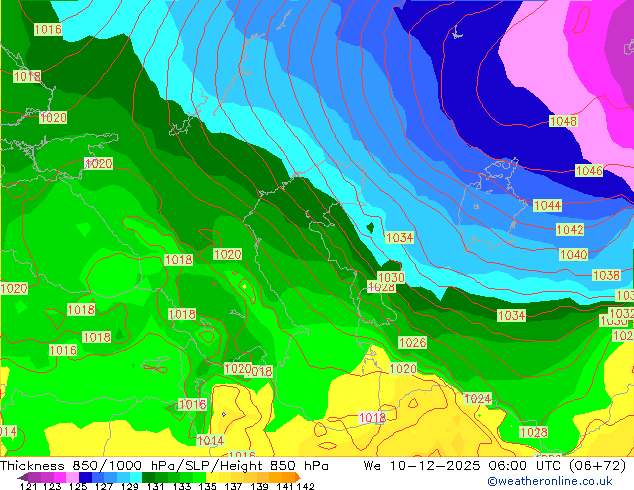634x490 pixels.
Task: Select the 1046 isobar label
Action: 589,171
